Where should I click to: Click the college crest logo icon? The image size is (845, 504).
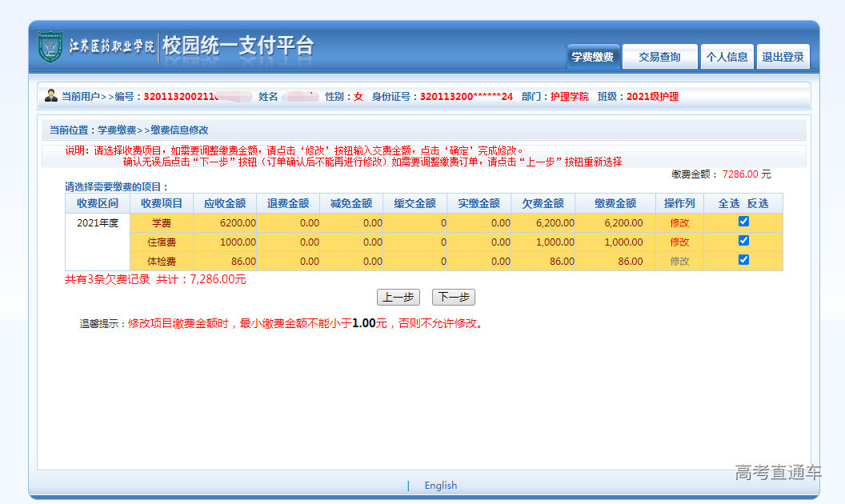[x=50, y=47]
